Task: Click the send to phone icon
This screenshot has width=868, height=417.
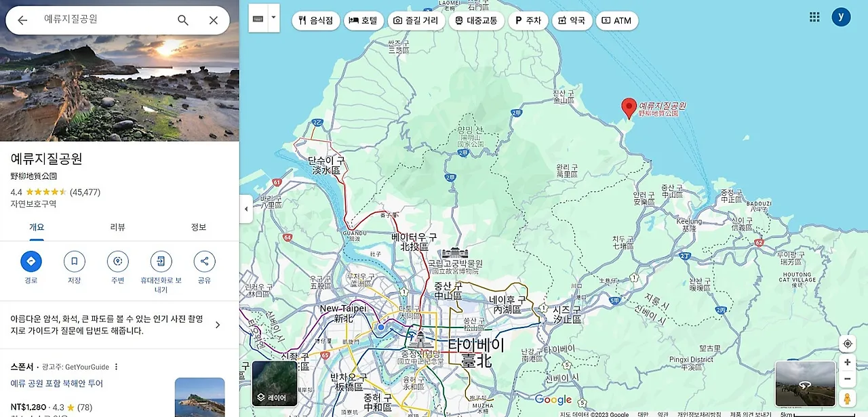Action: (161, 262)
